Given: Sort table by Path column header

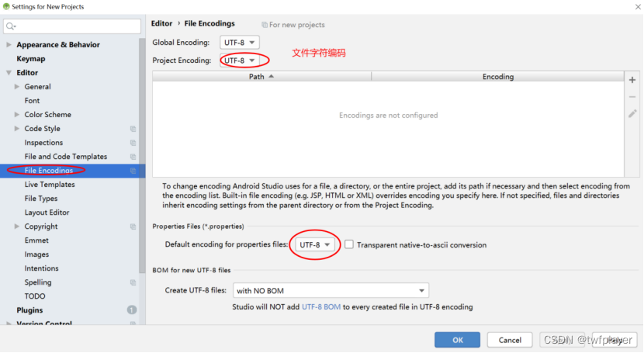Looking at the screenshot, I should click(261, 77).
